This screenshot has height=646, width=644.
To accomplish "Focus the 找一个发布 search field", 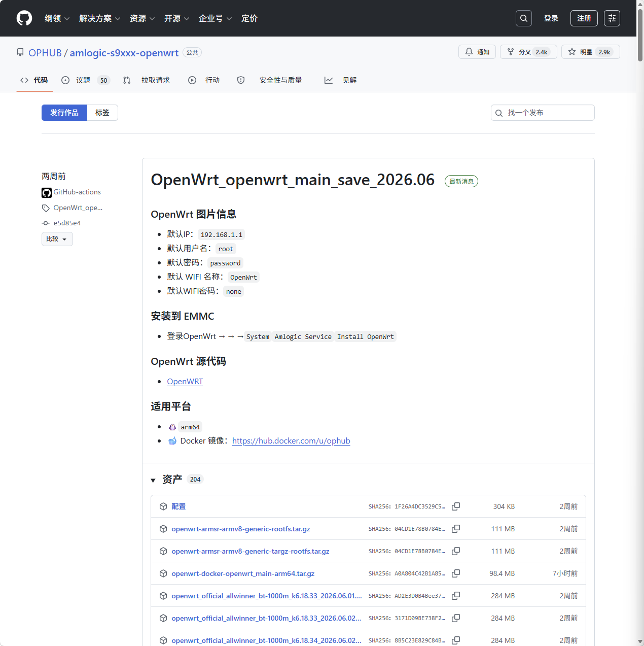I will click(x=543, y=113).
